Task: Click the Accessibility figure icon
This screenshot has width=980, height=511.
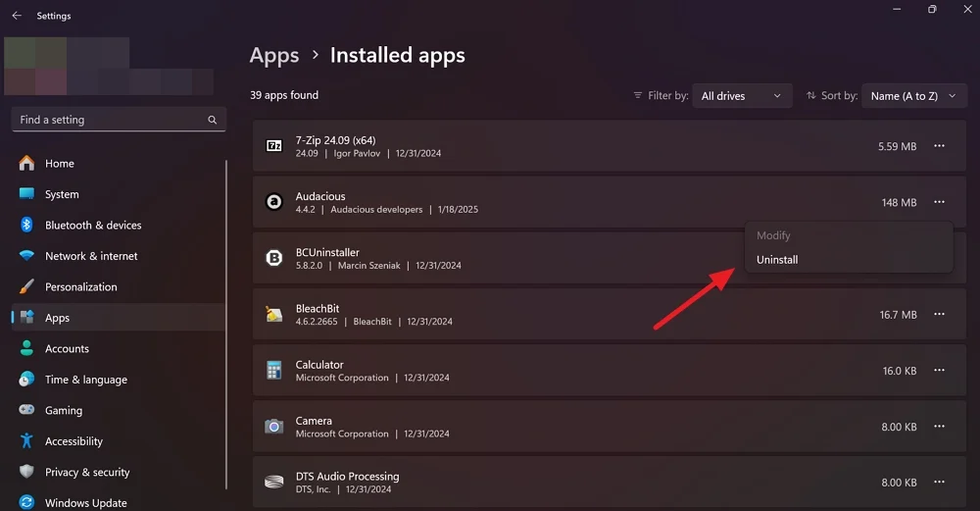Action: pyautogui.click(x=26, y=441)
